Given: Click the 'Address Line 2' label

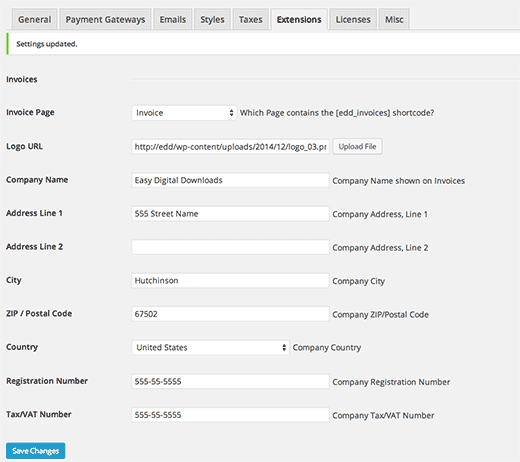Looking at the screenshot, I should coord(34,246).
